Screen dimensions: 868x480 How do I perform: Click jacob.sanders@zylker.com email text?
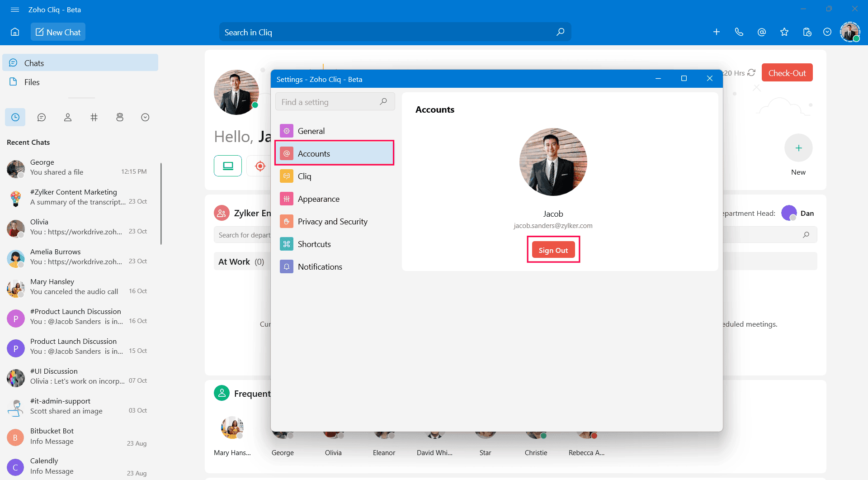[553, 226]
